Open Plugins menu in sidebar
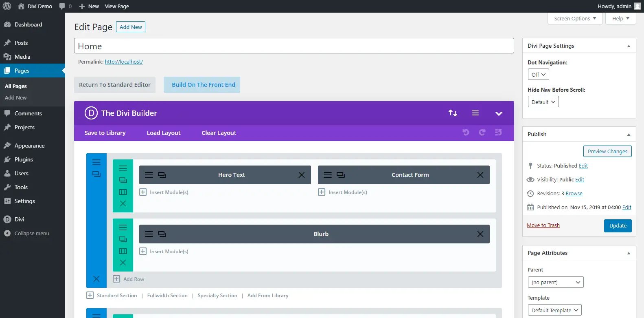The height and width of the screenshot is (318, 644). coord(33,159)
